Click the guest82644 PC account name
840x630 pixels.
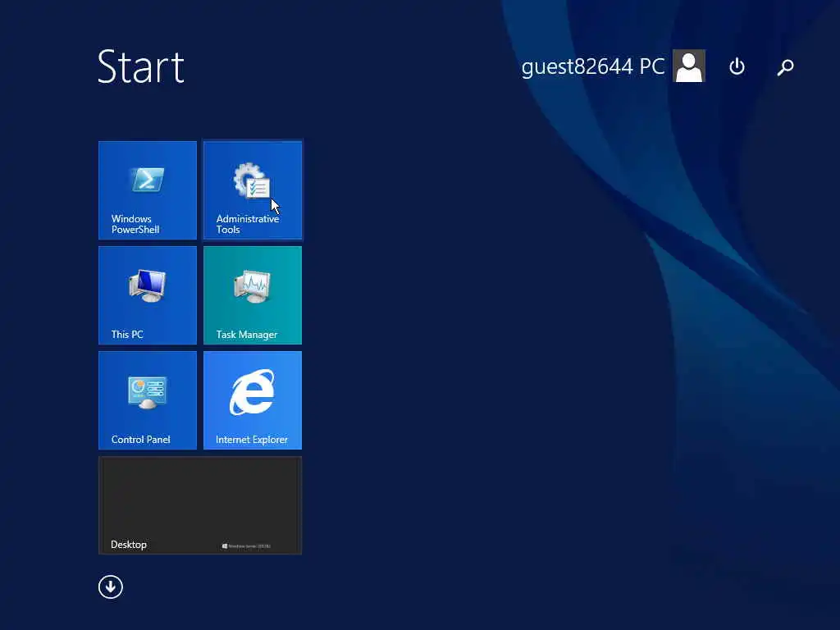coord(592,67)
